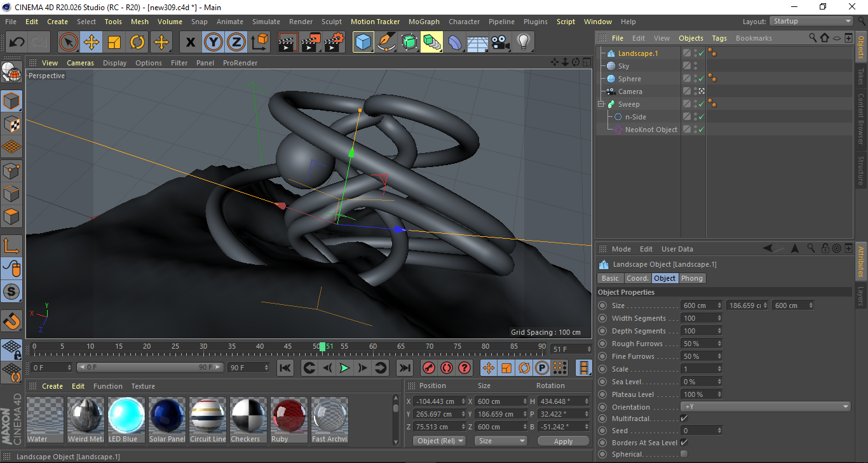The width and height of the screenshot is (868, 463).
Task: Add a Cube primitive object
Action: click(x=363, y=43)
